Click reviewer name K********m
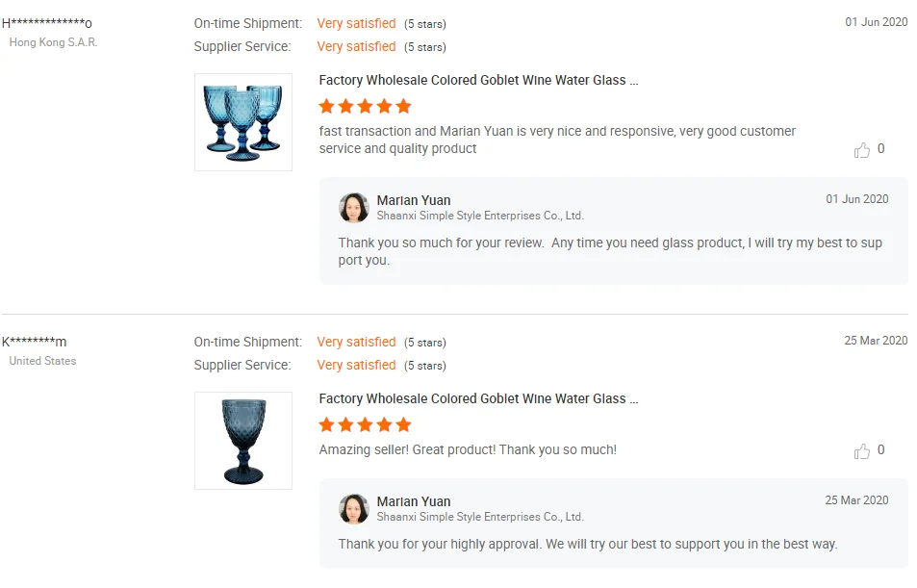The image size is (917, 588). pos(35,342)
